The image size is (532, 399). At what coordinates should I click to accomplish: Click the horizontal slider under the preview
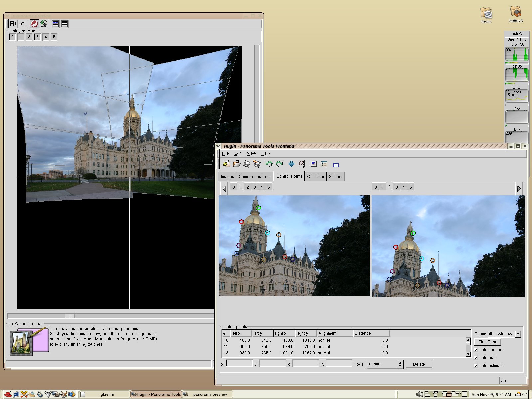pos(70,316)
